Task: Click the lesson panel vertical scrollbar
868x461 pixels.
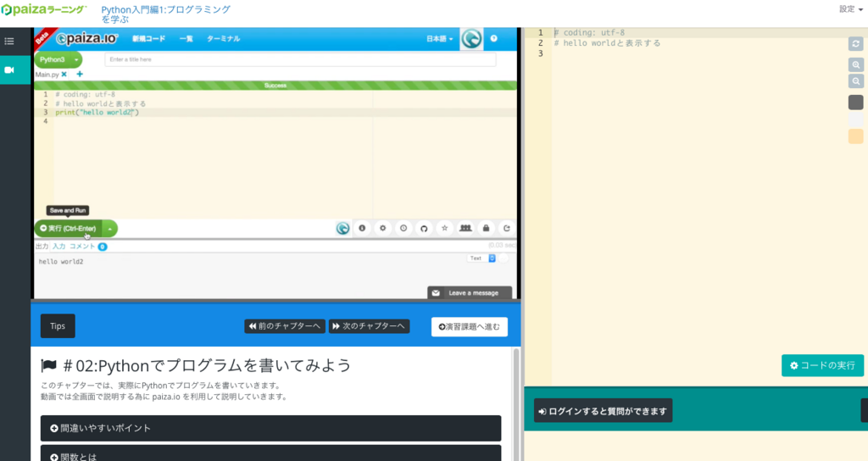Action: coord(516,404)
